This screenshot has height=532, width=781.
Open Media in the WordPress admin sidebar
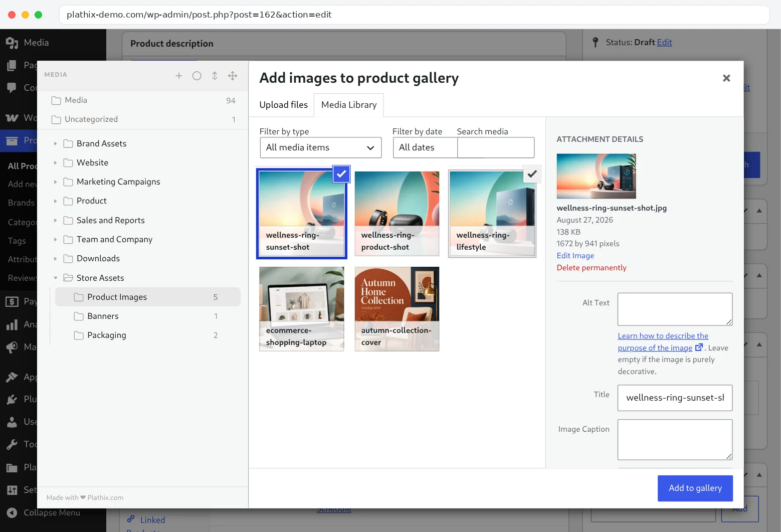click(36, 43)
